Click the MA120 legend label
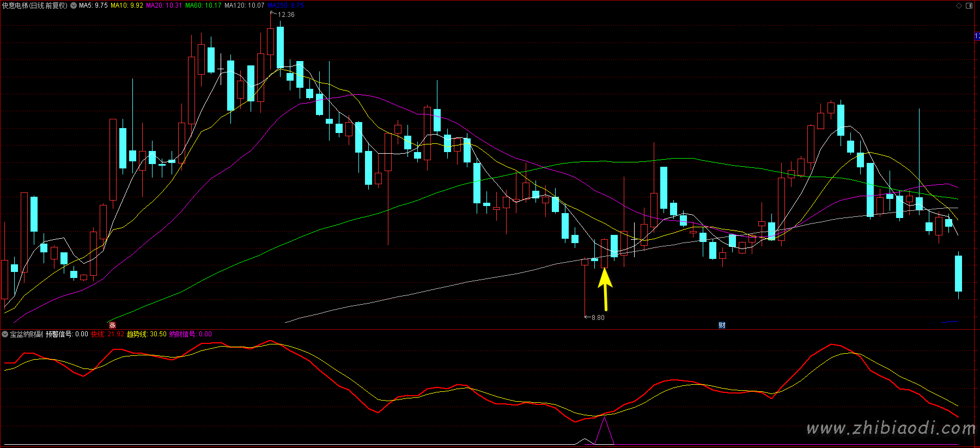Screen dimensions: 980x448 tap(244, 5)
